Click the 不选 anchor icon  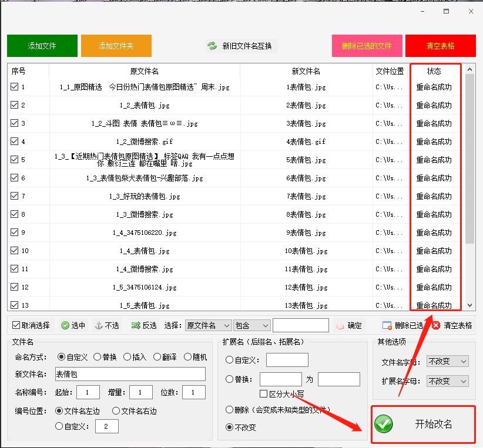click(x=99, y=325)
